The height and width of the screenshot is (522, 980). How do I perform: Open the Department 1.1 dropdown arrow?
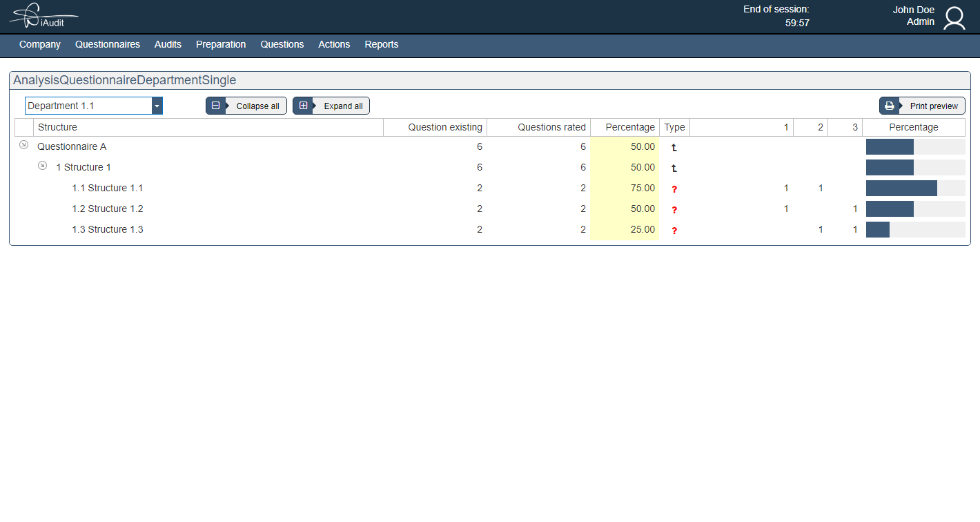coord(157,106)
